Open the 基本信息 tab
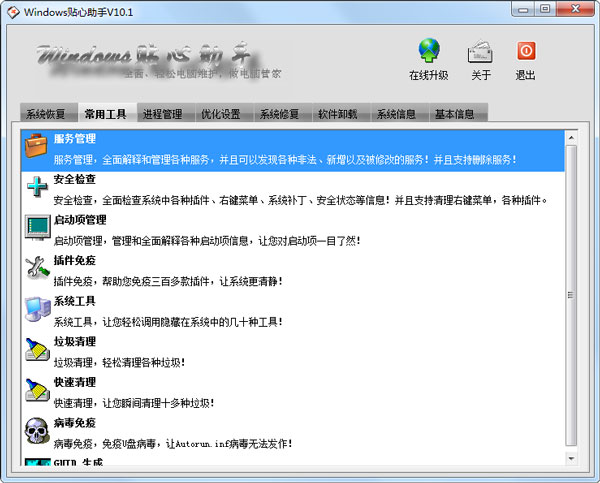The height and width of the screenshot is (483, 600). pos(458,113)
